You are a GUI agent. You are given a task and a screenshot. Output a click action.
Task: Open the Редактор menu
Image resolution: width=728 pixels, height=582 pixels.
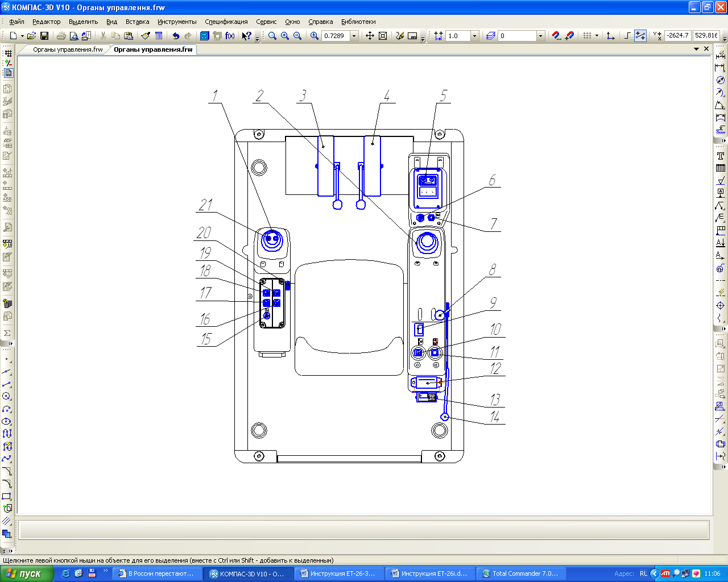tap(46, 22)
